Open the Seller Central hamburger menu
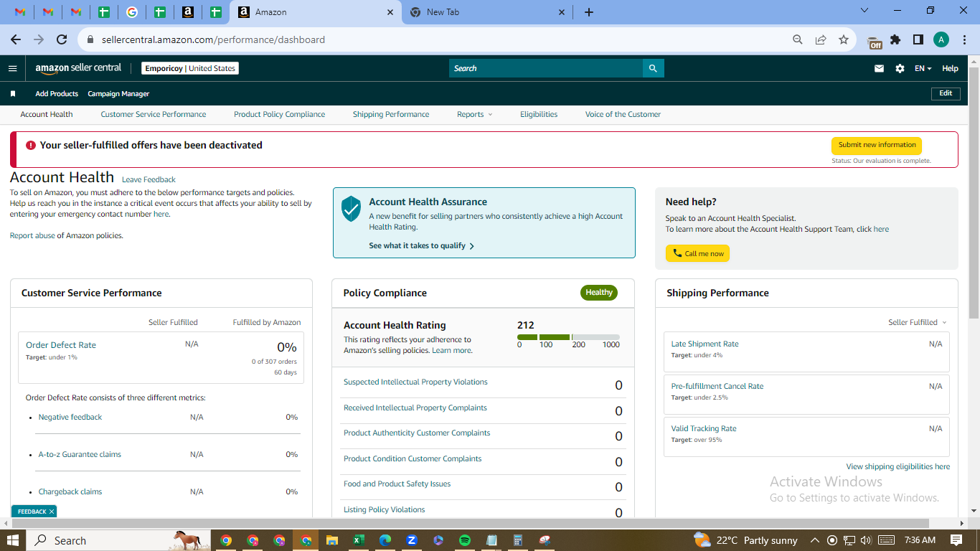 pyautogui.click(x=12, y=68)
